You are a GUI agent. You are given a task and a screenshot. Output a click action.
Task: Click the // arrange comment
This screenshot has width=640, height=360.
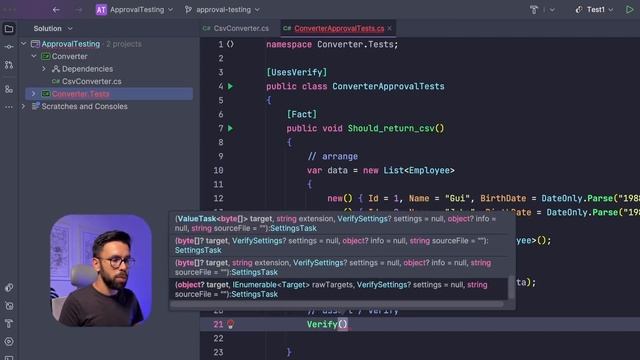click(x=333, y=156)
